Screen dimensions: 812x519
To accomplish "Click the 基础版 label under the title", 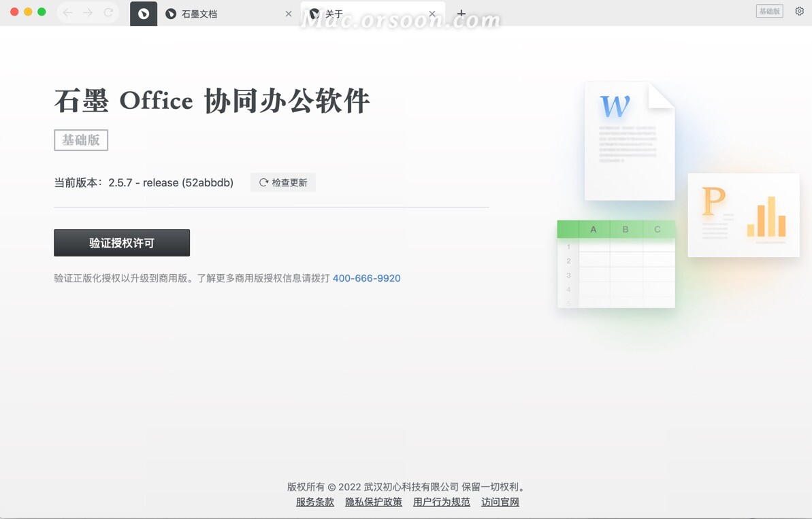I will tap(81, 140).
